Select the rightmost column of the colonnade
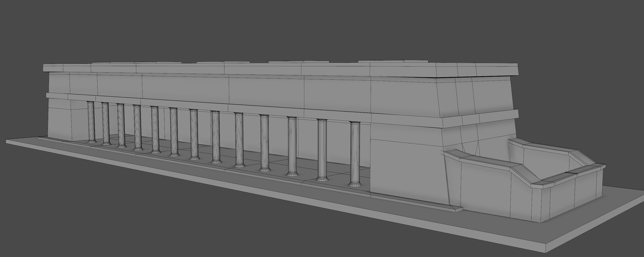Image resolution: width=644 pixels, height=257 pixels. [x=356, y=153]
